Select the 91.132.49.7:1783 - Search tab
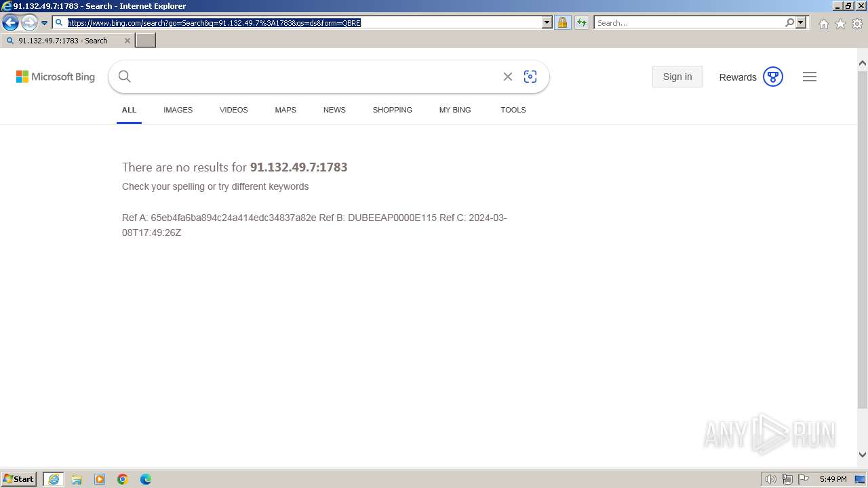 [67, 41]
